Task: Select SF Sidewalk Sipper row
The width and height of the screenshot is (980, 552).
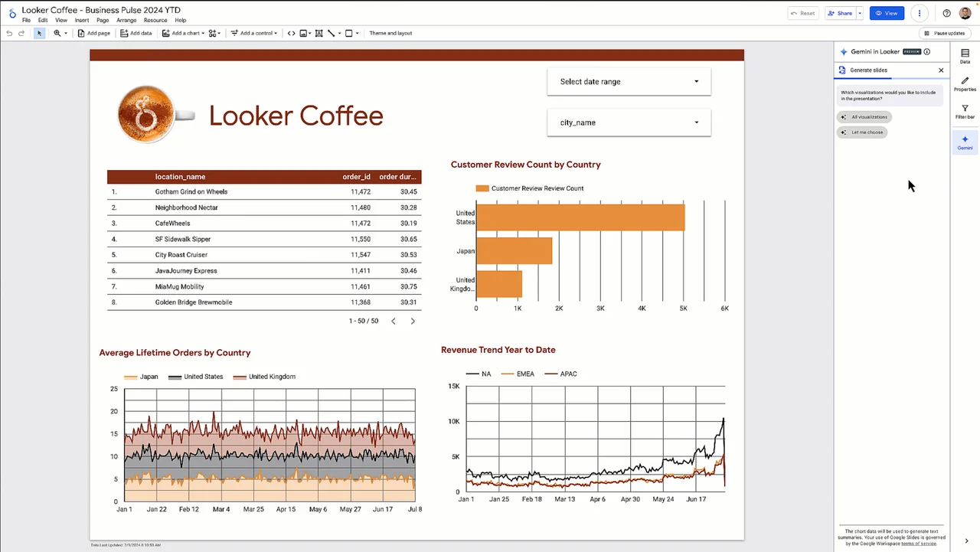Action: tap(264, 239)
